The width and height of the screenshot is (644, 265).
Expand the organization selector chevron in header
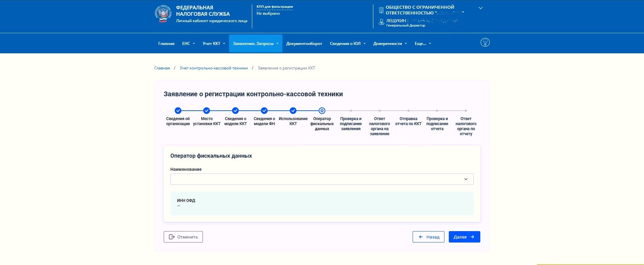click(480, 8)
